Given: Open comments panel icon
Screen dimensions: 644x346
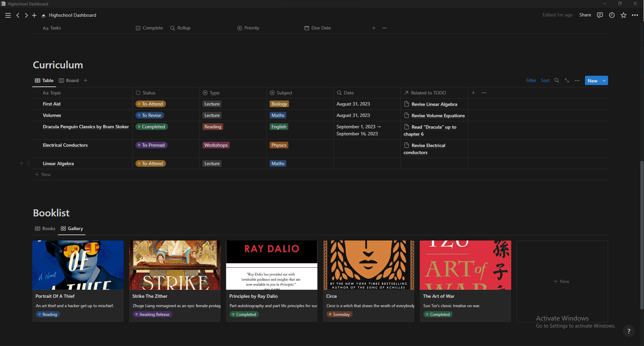Looking at the screenshot, I should pos(600,15).
